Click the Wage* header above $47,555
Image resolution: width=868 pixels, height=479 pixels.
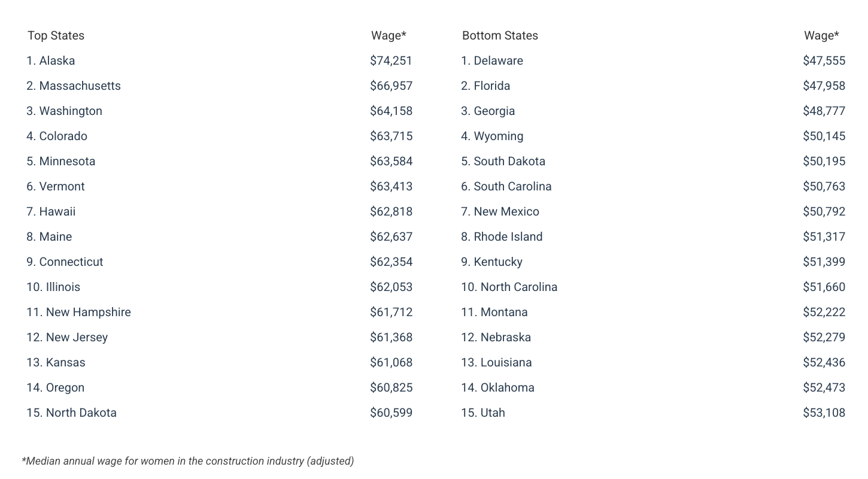(821, 35)
